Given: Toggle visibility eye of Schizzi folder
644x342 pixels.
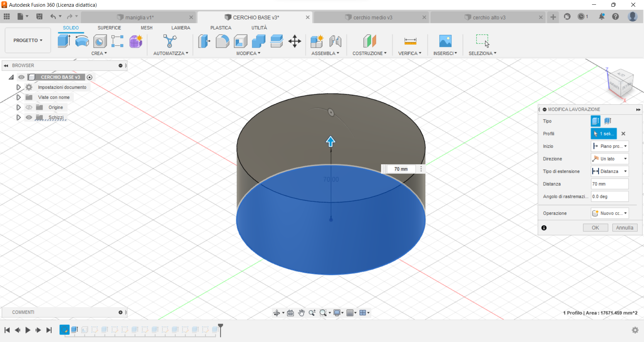Looking at the screenshot, I should tap(29, 117).
